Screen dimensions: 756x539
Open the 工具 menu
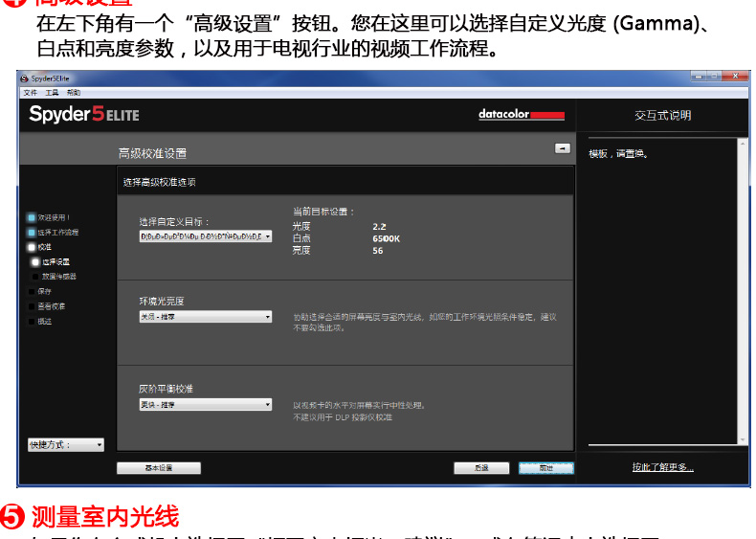pyautogui.click(x=52, y=93)
